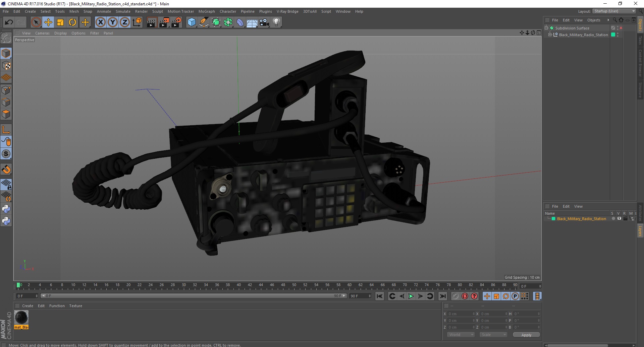Toggle coordinate system icon

(137, 22)
